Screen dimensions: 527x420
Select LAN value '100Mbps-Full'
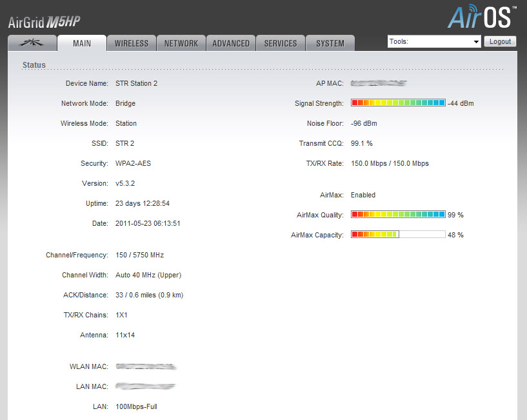(x=136, y=406)
